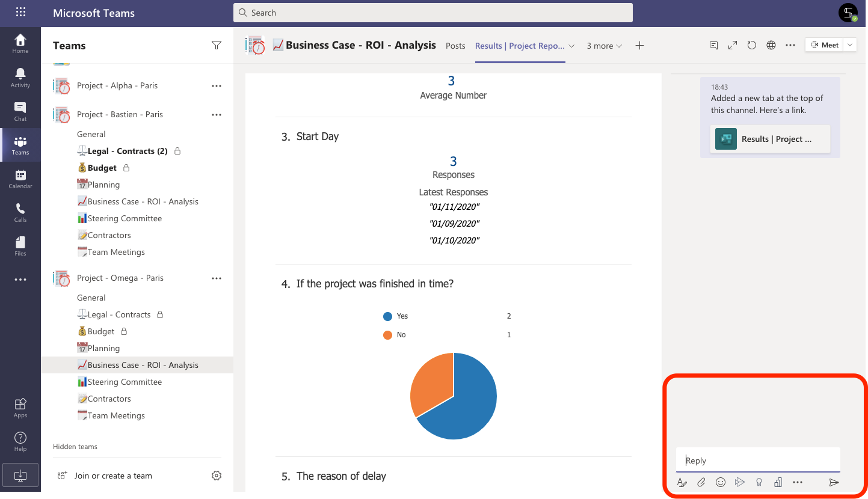
Task: Open manage teams gear icon
Action: tap(217, 476)
